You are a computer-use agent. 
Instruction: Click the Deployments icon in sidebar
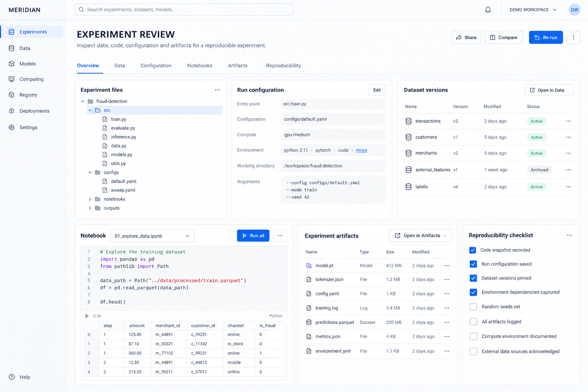click(12, 111)
